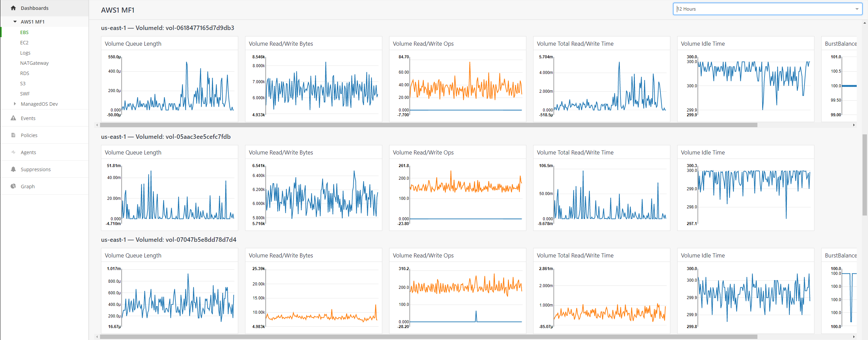Click the first row scrollbar left arrow

(97, 125)
